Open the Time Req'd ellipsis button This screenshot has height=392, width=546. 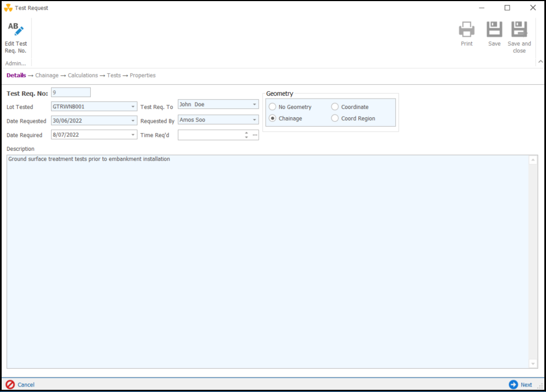[255, 135]
